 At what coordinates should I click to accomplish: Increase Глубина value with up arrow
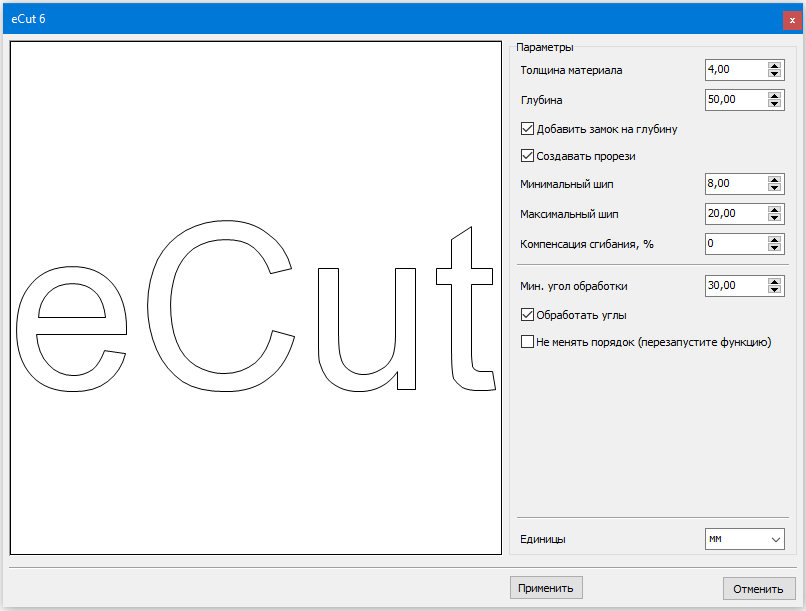775,96
